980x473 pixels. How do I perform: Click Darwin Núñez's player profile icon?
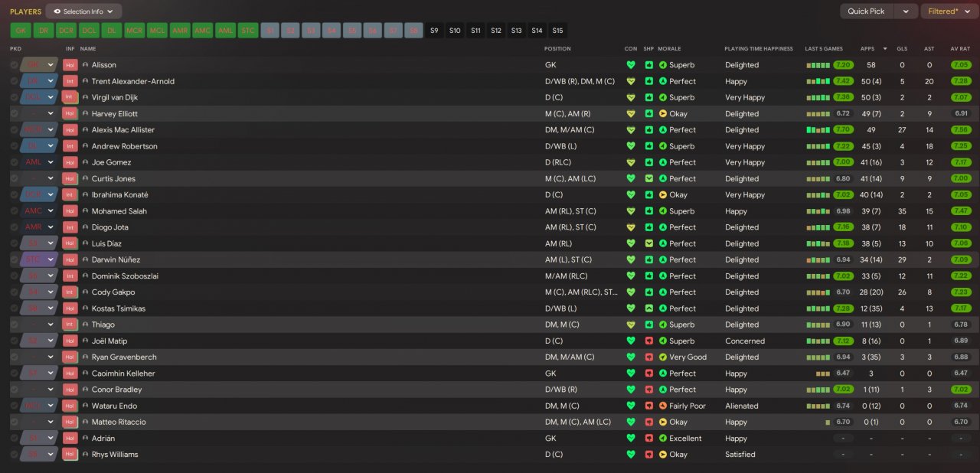[x=85, y=259]
